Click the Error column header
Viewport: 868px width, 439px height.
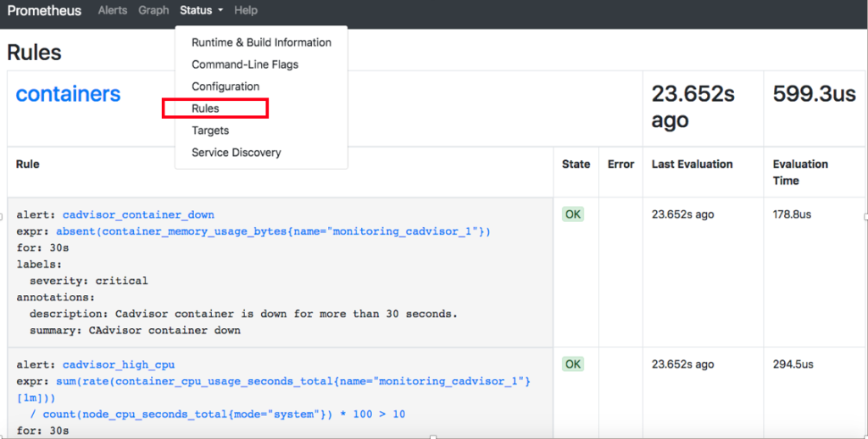pyautogui.click(x=620, y=164)
